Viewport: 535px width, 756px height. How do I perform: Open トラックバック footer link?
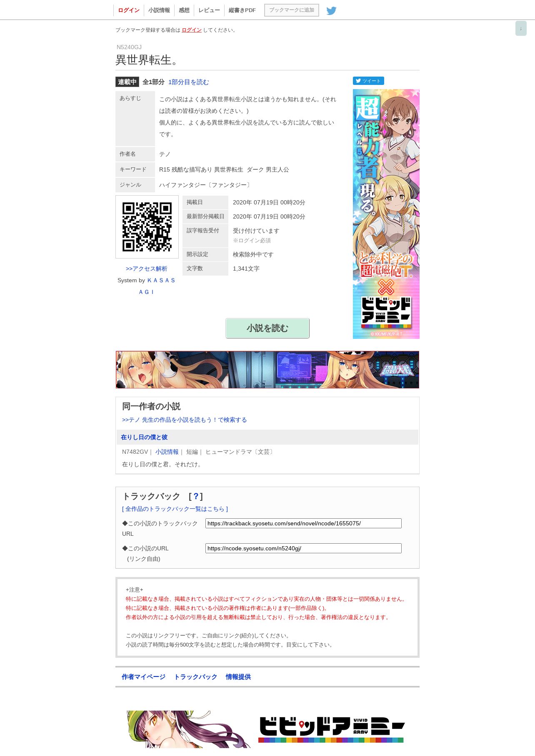pos(195,677)
